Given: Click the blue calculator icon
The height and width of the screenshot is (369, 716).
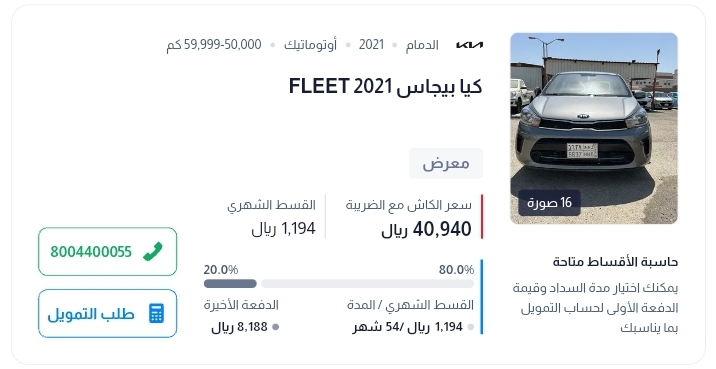Looking at the screenshot, I should coord(156,314).
